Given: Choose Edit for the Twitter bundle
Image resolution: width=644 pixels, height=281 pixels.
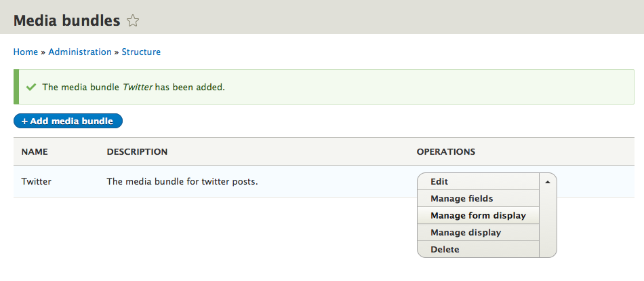Looking at the screenshot, I should [479, 181].
